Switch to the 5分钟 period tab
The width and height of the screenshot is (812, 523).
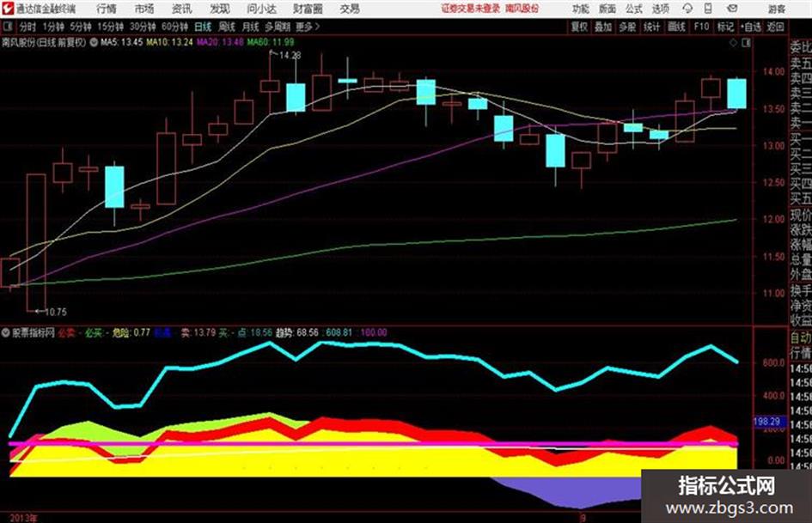click(81, 27)
